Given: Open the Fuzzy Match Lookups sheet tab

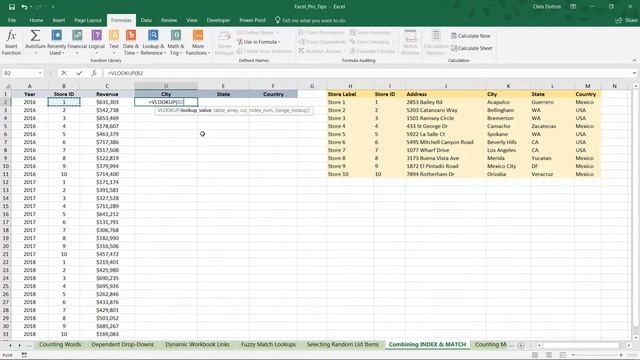Looking at the screenshot, I should tap(268, 344).
